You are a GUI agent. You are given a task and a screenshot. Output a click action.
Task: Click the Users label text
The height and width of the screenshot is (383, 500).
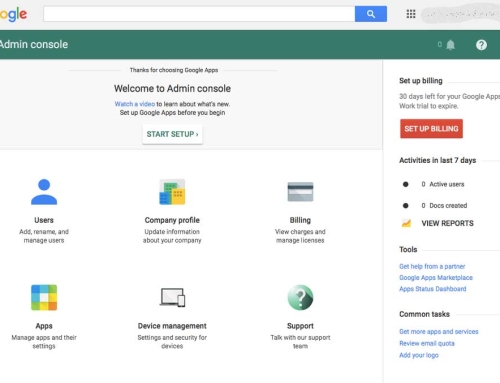(x=44, y=220)
